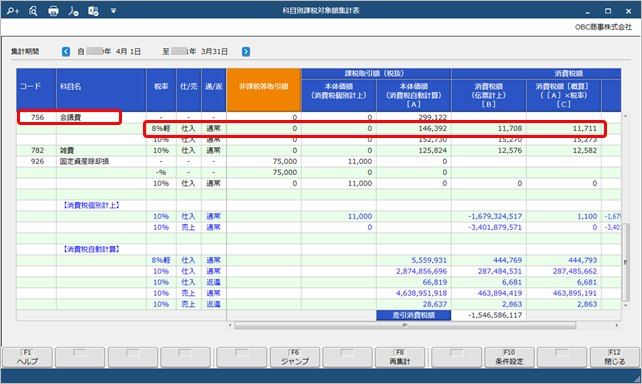Viewport: 642px width, 384px height.
Task: Click value -3,401,879,571
Action: click(495, 228)
